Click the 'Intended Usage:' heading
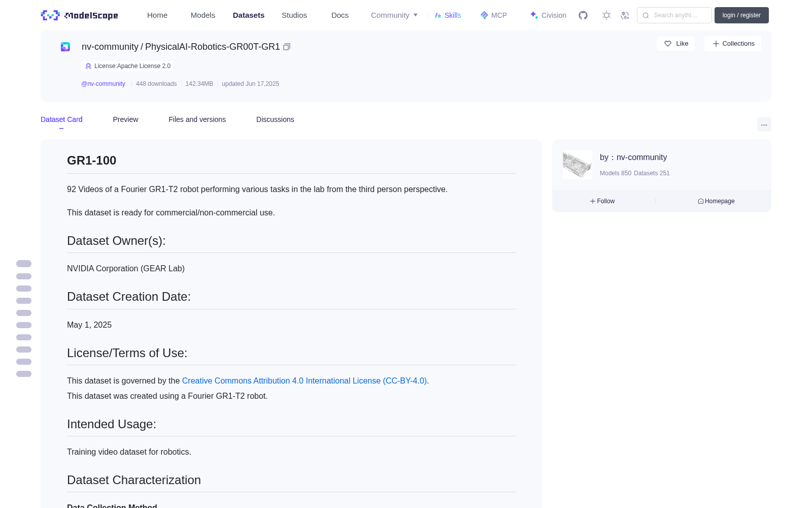Screen dimensions: 812x508 tap(112, 424)
